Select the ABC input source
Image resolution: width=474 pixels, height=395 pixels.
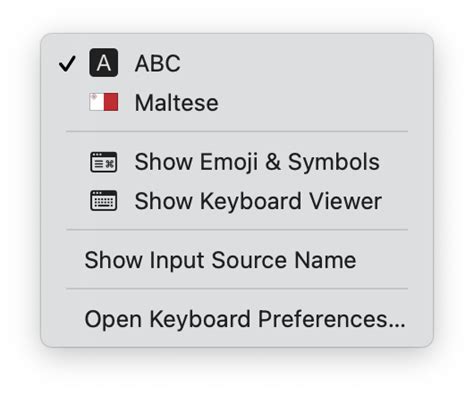coord(237,63)
